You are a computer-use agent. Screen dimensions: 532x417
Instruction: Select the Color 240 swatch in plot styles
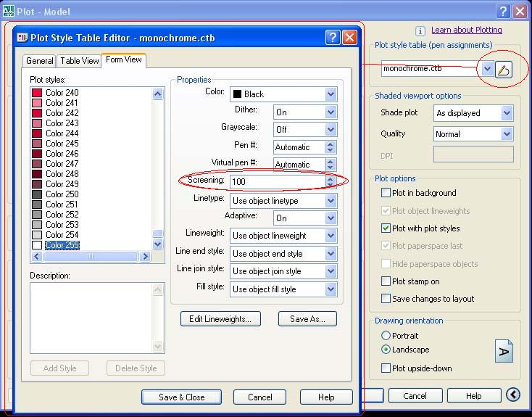(37, 93)
